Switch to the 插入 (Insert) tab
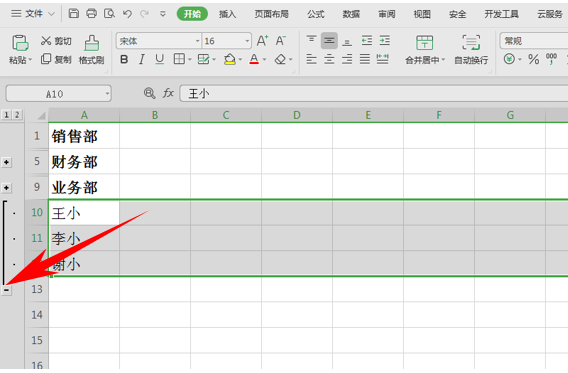Viewport: 568px width, 373px height. pyautogui.click(x=227, y=14)
